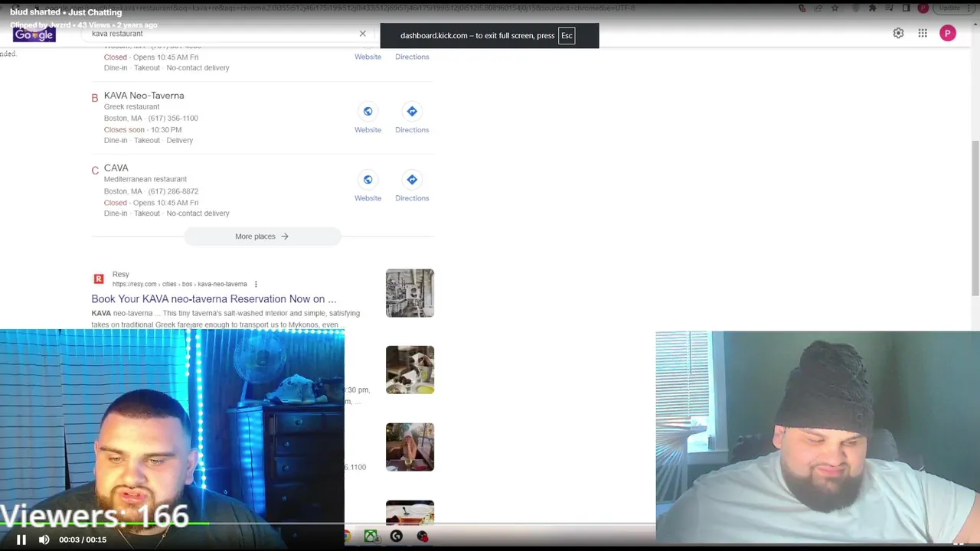Image resolution: width=980 pixels, height=551 pixels.
Task: Share this page from the address bar
Action: pyautogui.click(x=818, y=8)
